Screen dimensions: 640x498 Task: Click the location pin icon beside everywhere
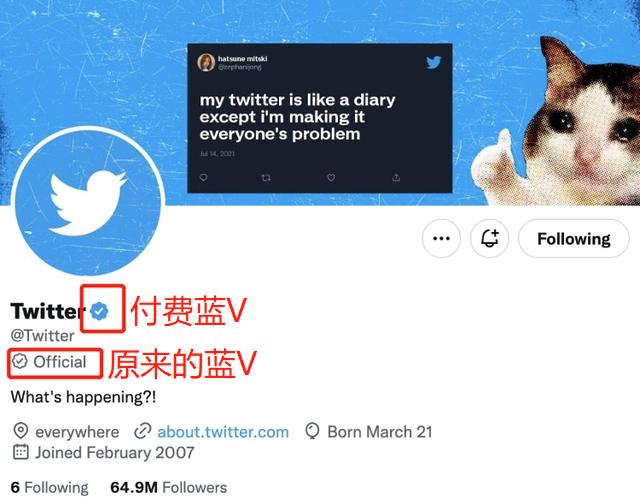tap(21, 431)
